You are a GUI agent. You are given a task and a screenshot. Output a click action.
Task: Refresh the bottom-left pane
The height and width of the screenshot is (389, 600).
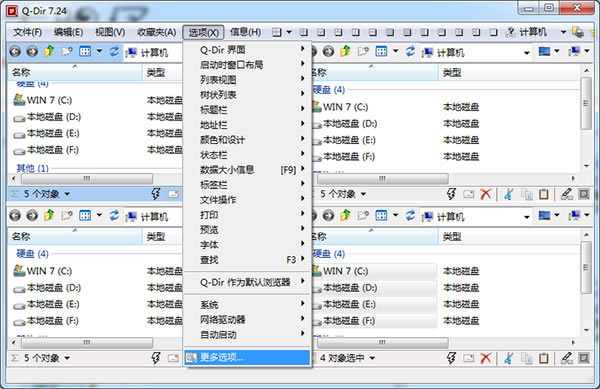point(114,216)
